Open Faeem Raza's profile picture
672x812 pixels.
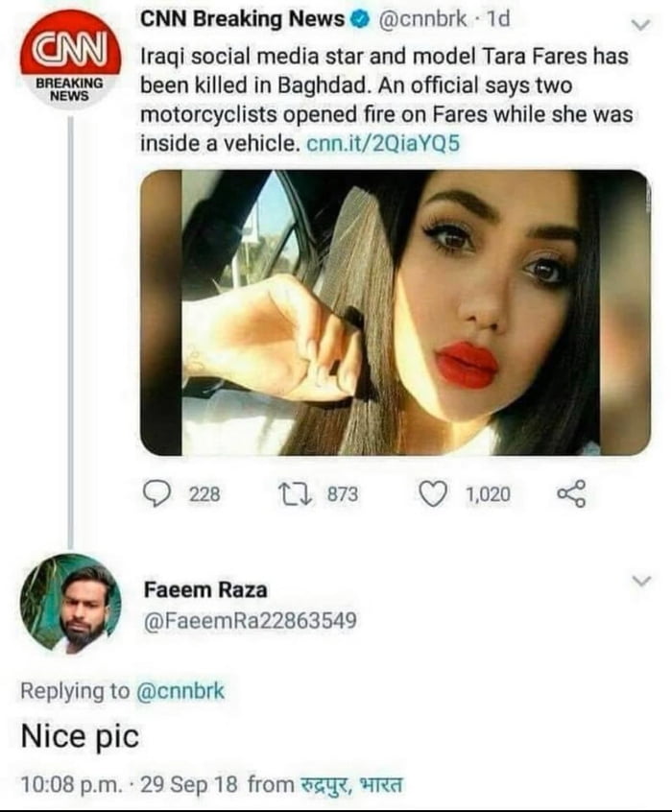pyautogui.click(x=70, y=605)
